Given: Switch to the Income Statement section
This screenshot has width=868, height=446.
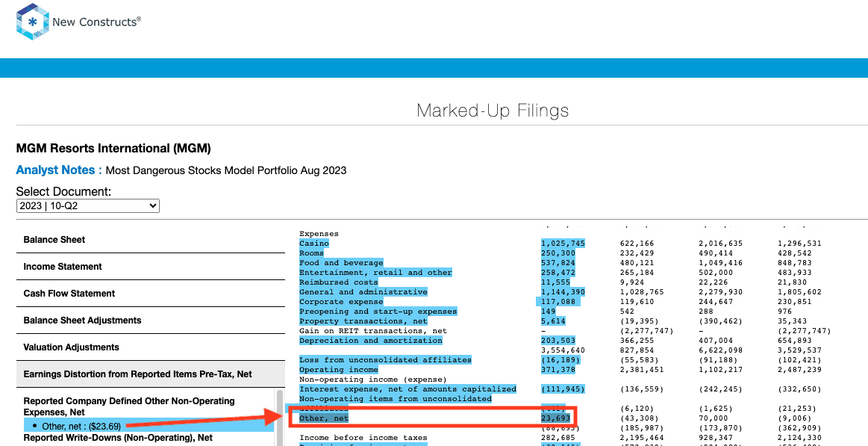Looking at the screenshot, I should point(63,267).
